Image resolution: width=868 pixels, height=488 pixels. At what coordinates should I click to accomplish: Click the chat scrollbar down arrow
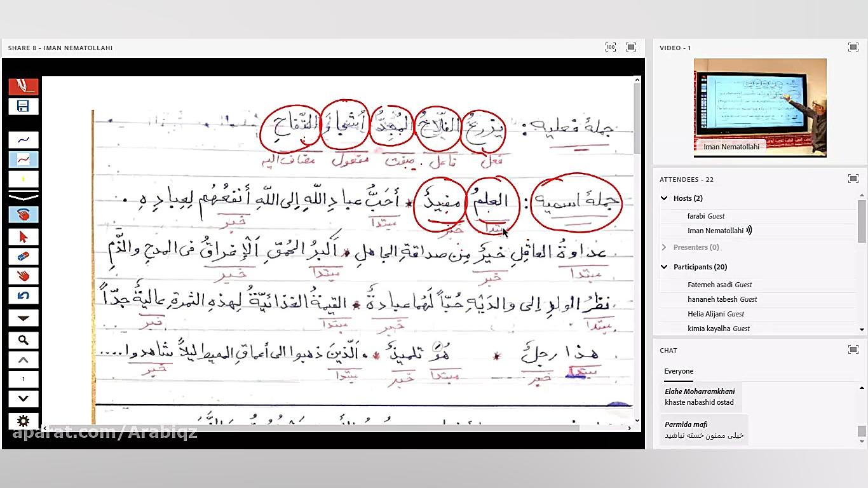click(862, 442)
